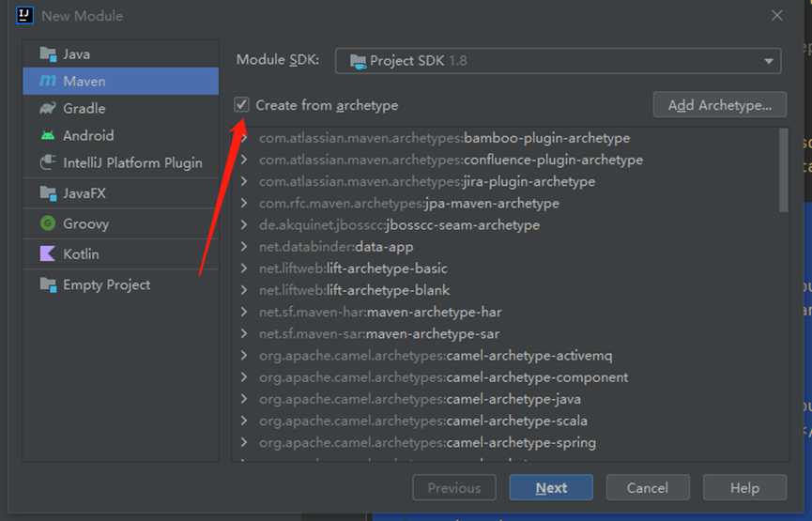Expand the camel-archetype-activemq entry
The height and width of the screenshot is (521, 812).
(244, 355)
